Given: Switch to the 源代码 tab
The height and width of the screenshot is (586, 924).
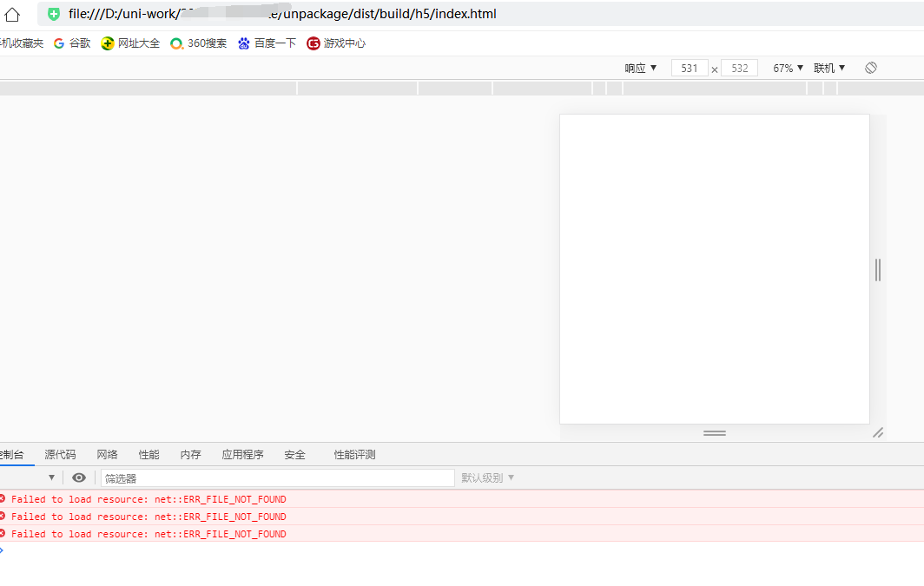Looking at the screenshot, I should (59, 453).
